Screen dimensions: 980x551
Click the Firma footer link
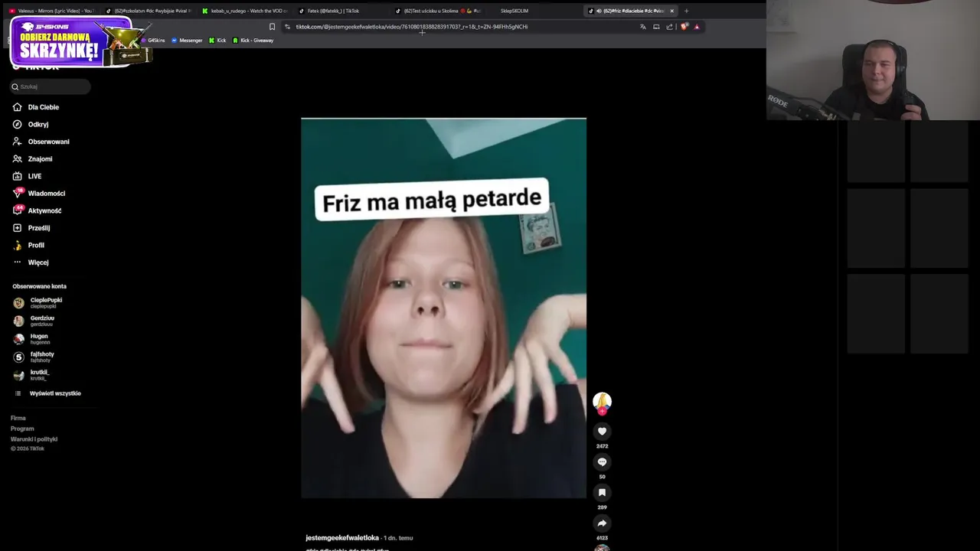click(18, 418)
